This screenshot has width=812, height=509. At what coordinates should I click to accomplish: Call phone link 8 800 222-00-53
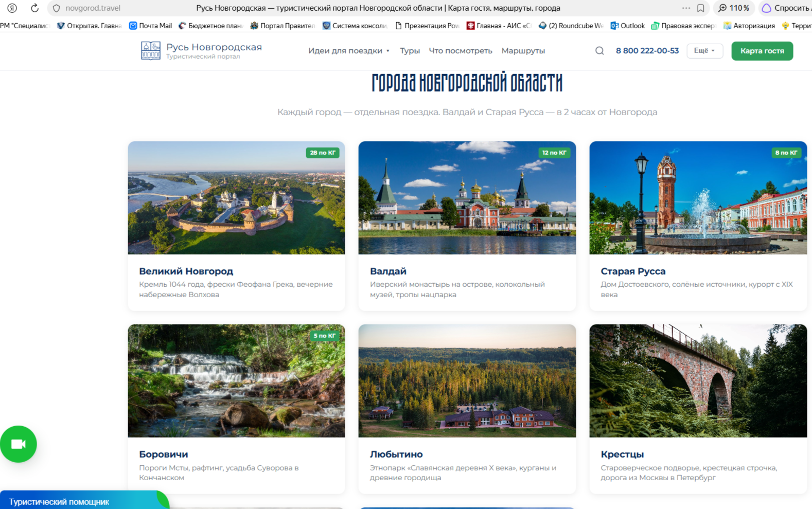point(647,51)
